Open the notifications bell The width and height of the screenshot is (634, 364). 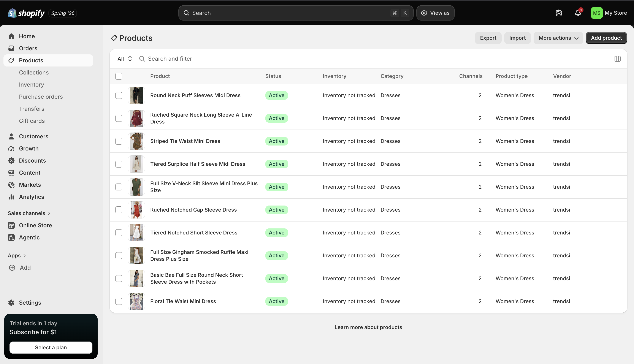577,13
